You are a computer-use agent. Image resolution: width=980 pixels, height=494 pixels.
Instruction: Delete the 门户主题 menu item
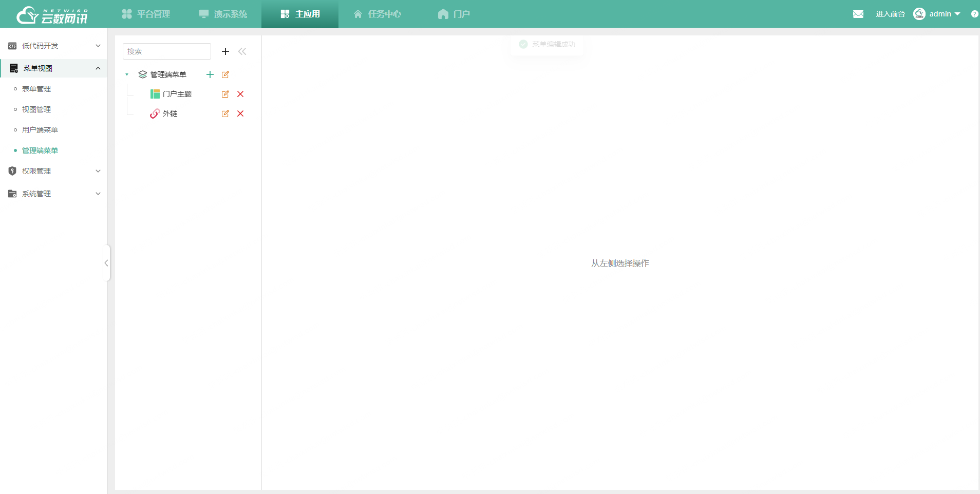click(240, 94)
